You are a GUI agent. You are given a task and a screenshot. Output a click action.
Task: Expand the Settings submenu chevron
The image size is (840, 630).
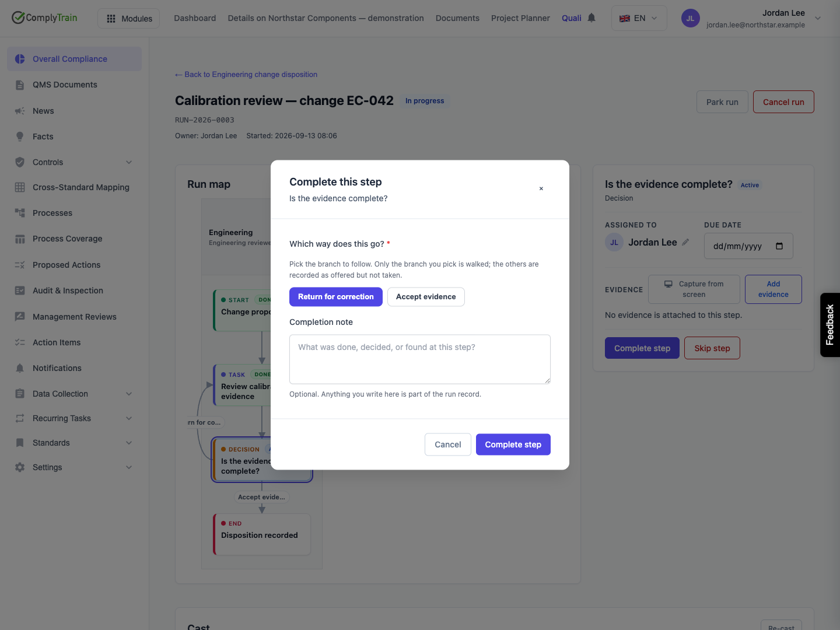pos(129,467)
